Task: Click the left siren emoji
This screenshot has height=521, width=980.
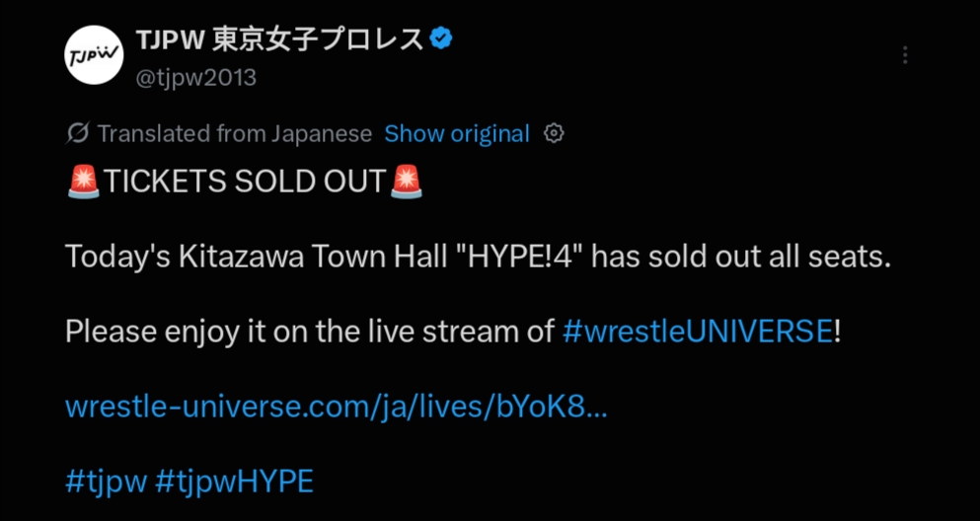Action: 83,183
